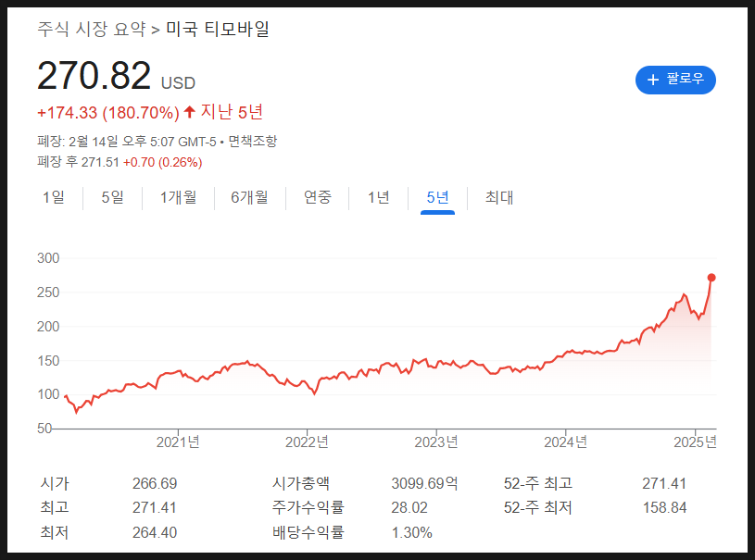This screenshot has width=755, height=560.
Task: Click the 시가총액 value 3099.69억
Action: (424, 483)
